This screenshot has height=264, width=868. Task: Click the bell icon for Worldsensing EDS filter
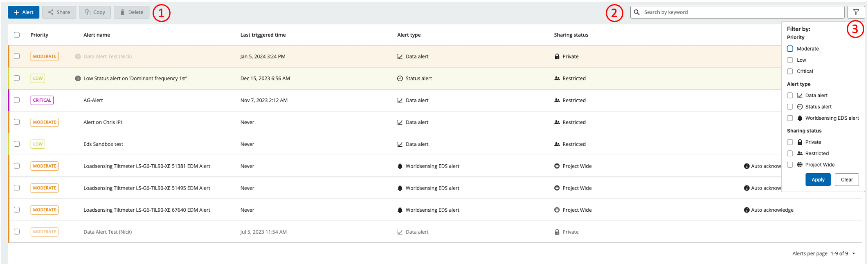[x=800, y=118]
